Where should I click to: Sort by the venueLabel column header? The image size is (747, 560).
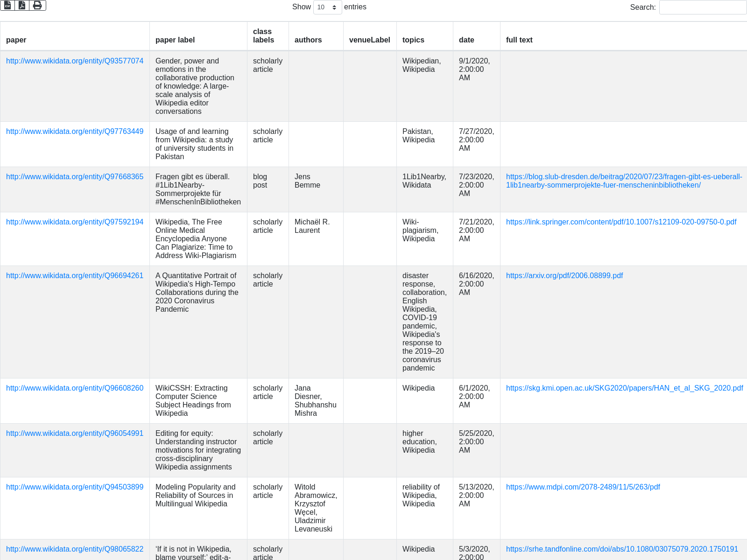pyautogui.click(x=369, y=40)
